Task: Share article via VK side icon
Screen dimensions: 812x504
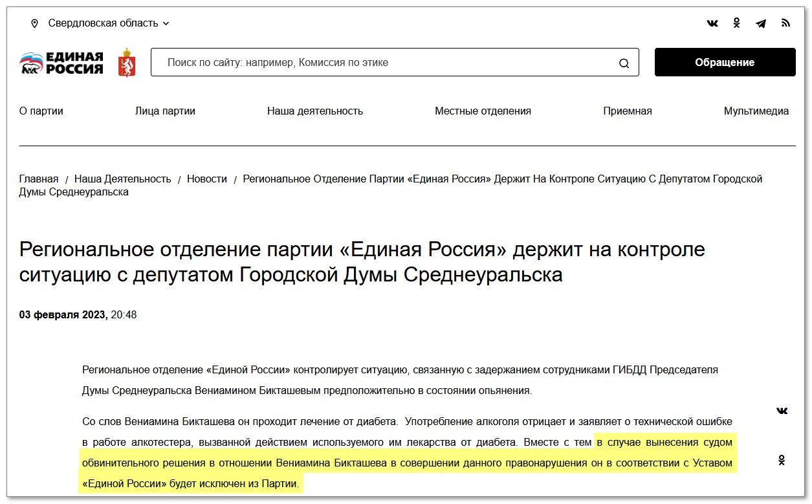Action: (x=782, y=411)
